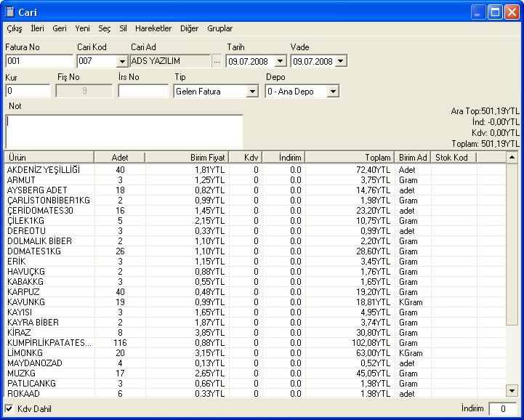
Task: Click inside the Not text area
Action: 124,132
